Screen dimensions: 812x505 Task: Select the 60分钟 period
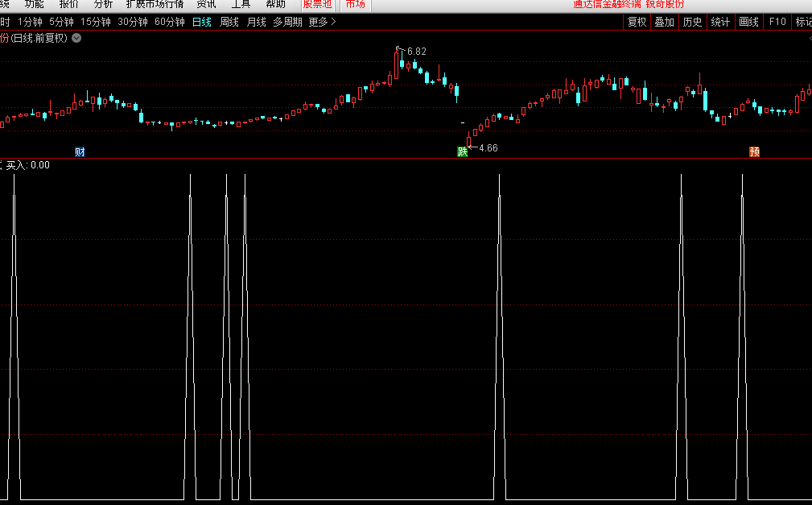pyautogui.click(x=169, y=22)
